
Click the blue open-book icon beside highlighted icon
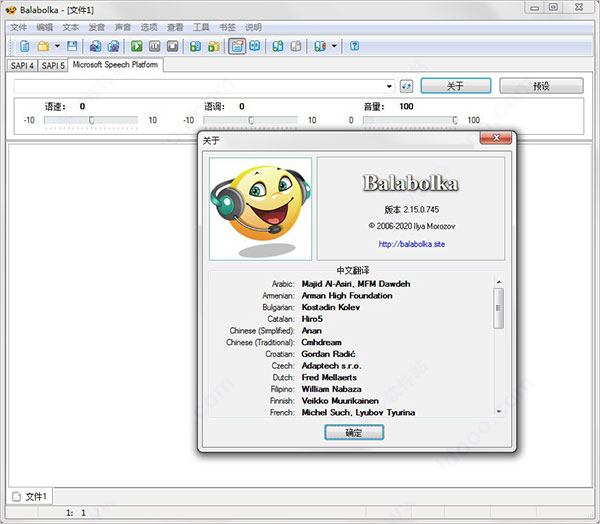pyautogui.click(x=254, y=46)
